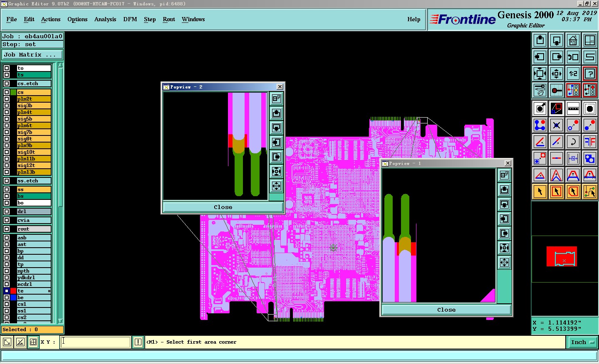Click green color swatch beside cs layer
599x364 pixels.
click(13, 92)
